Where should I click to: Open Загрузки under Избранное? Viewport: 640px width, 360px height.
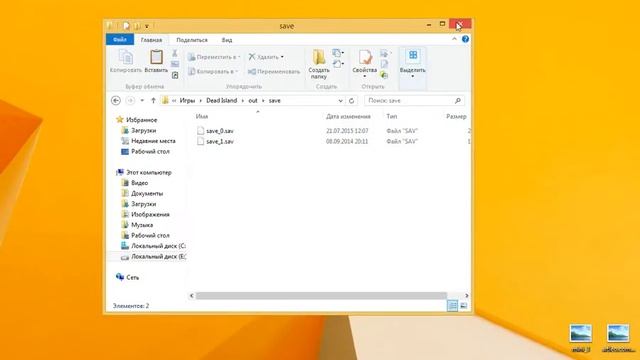[x=143, y=131]
